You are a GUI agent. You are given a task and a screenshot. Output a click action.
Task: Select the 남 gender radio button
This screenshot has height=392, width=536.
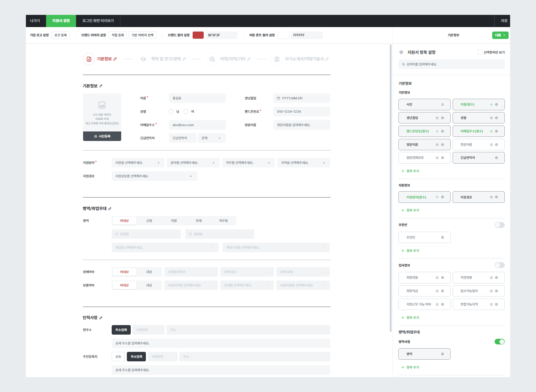click(x=171, y=112)
